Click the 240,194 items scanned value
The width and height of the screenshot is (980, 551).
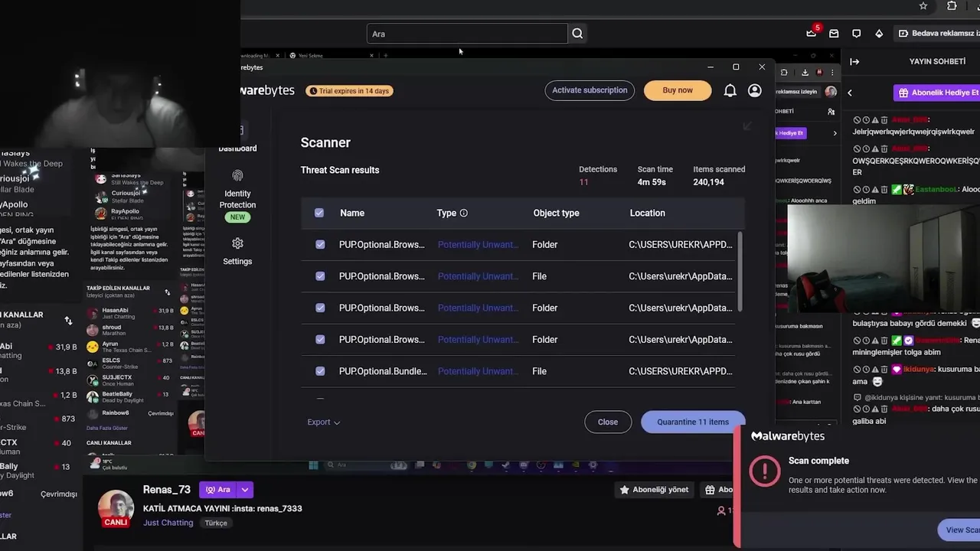pyautogui.click(x=708, y=182)
